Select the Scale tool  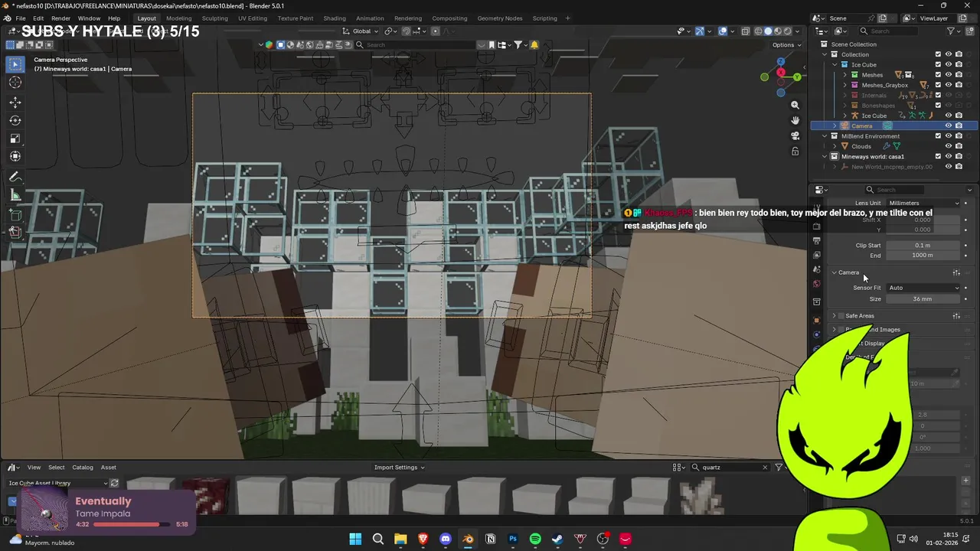point(15,139)
